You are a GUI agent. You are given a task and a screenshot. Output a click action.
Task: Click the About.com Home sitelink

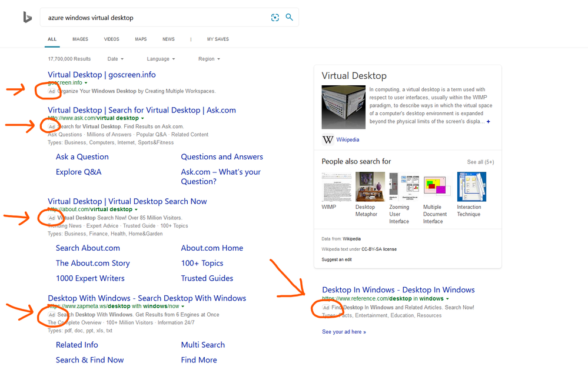[212, 248]
